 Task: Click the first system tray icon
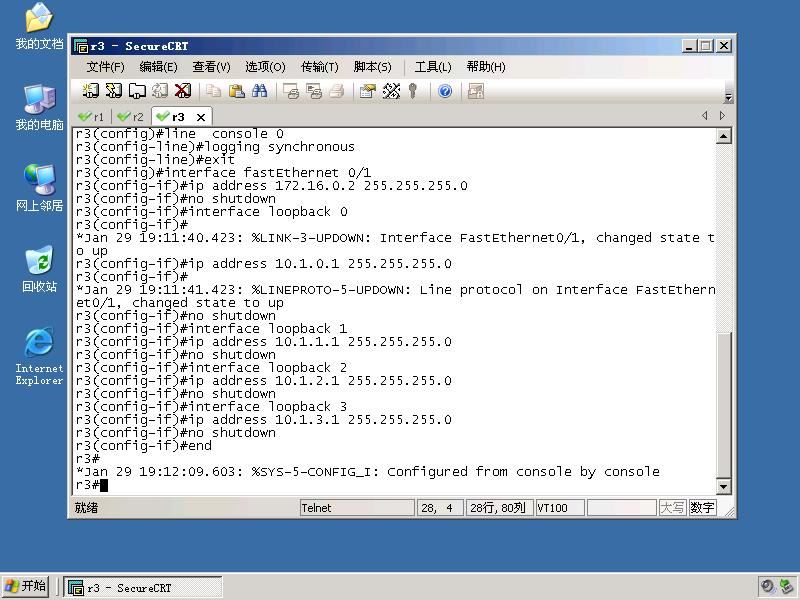point(767,587)
